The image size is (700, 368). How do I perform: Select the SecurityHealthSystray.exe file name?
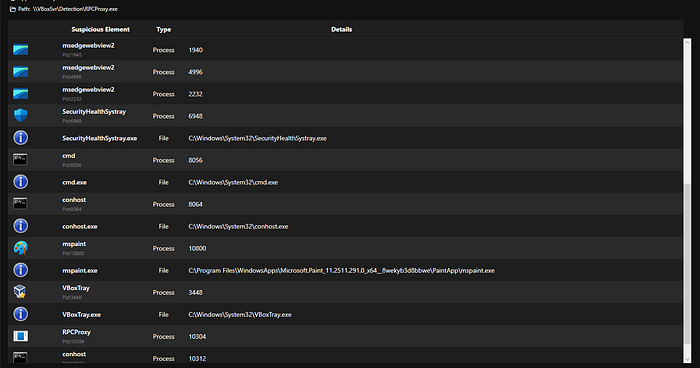coord(100,138)
